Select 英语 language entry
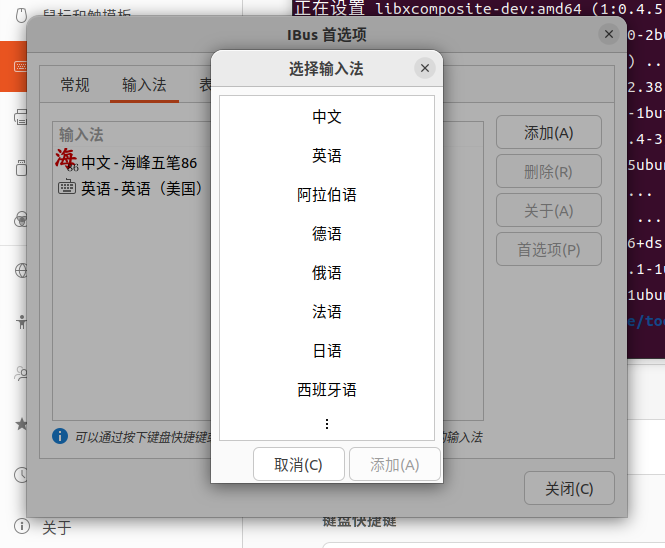 click(327, 156)
